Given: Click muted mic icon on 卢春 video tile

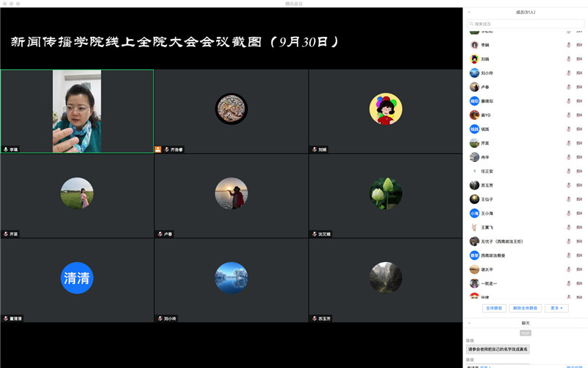Looking at the screenshot, I should click(x=160, y=234).
